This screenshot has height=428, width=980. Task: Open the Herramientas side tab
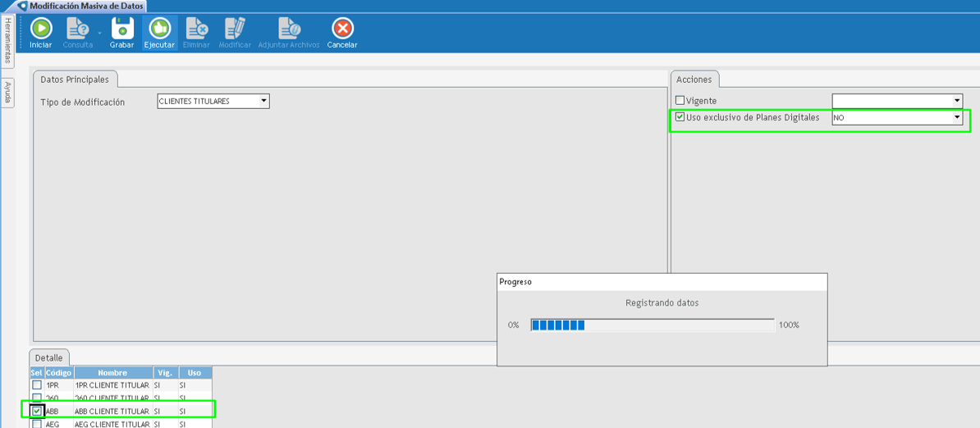pyautogui.click(x=7, y=40)
